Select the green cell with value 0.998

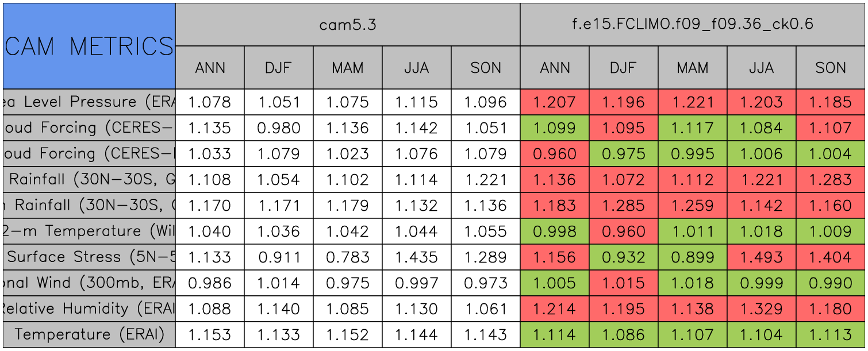pyautogui.click(x=555, y=231)
